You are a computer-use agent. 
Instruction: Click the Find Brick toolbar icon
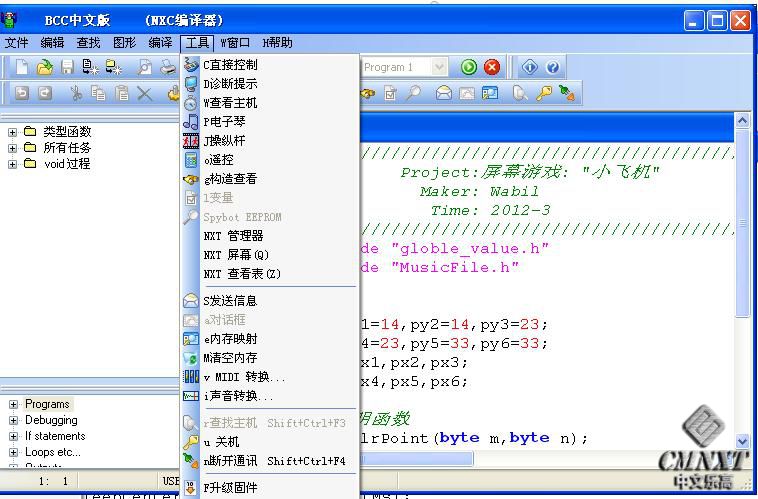(520, 93)
